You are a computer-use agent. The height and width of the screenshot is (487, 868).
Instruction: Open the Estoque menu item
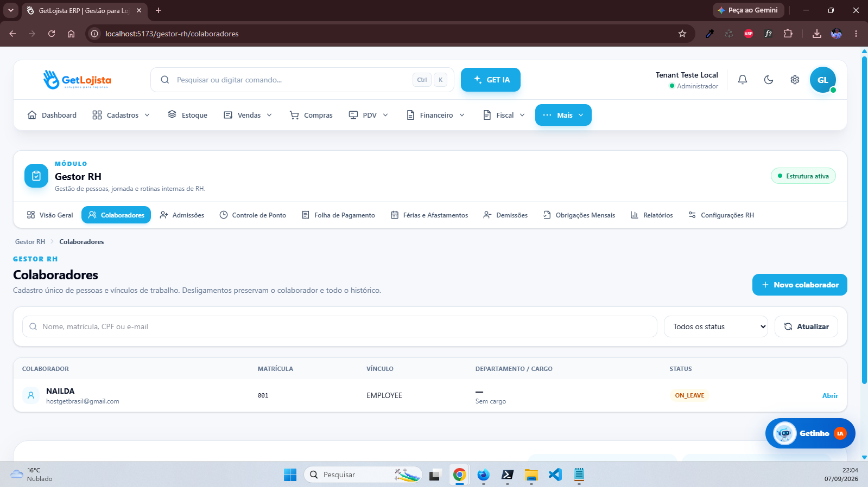pyautogui.click(x=188, y=115)
